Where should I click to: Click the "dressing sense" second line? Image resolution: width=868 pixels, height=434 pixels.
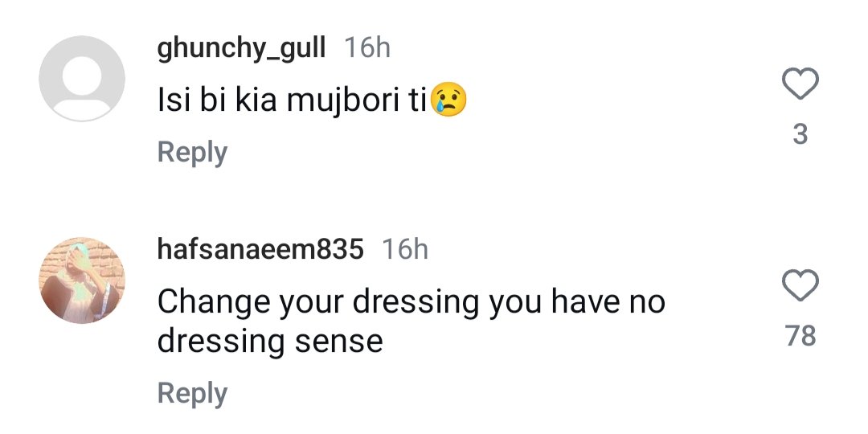tap(270, 341)
